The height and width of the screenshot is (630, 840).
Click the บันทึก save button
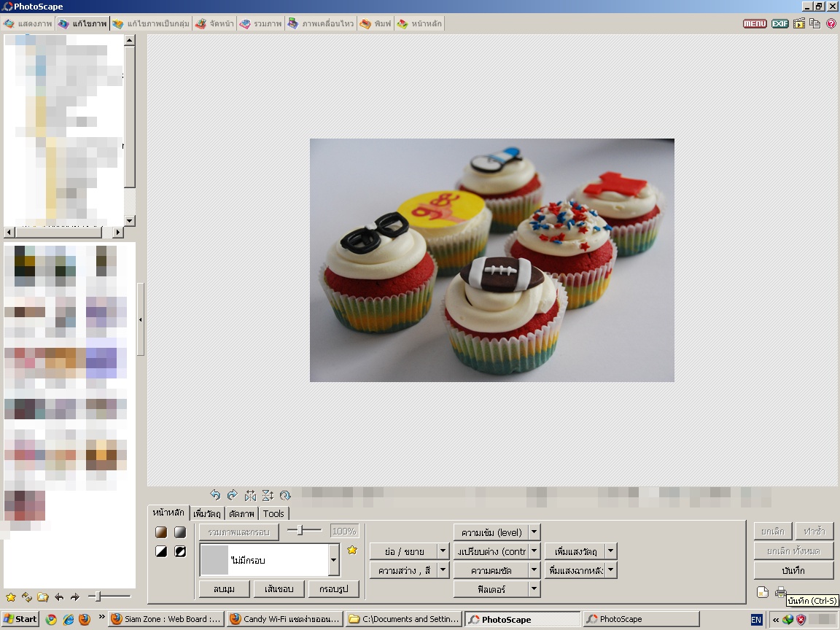pyautogui.click(x=793, y=570)
